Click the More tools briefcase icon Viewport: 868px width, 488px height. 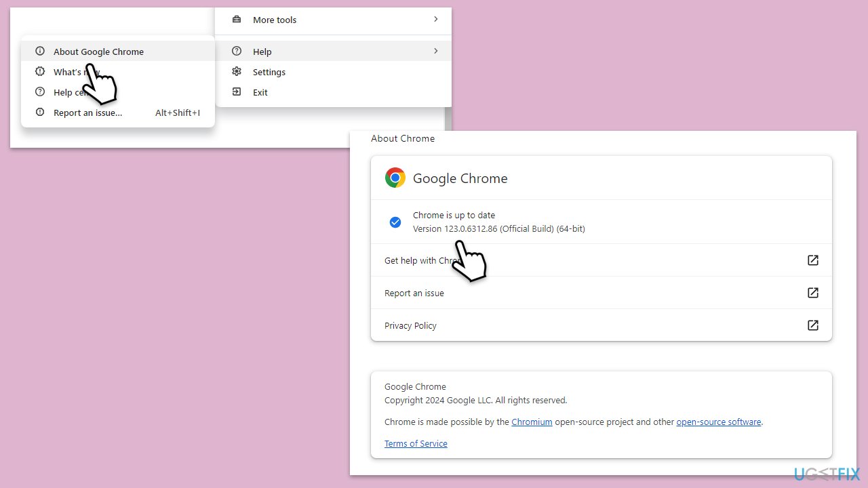pos(237,20)
